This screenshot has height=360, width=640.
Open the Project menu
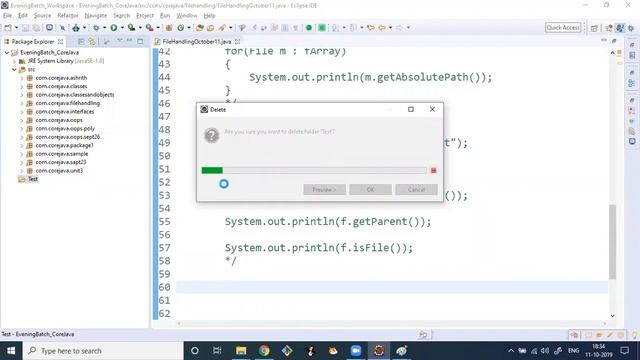[x=145, y=16]
